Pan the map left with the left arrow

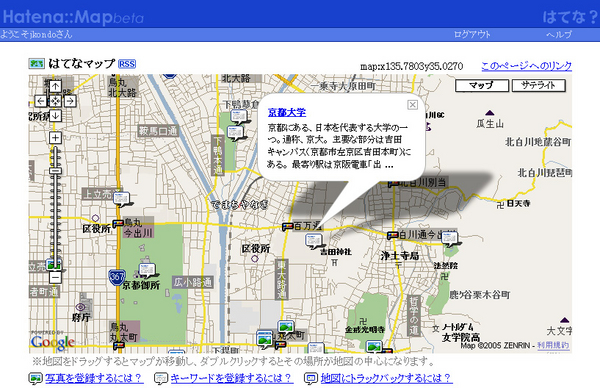tap(41, 101)
